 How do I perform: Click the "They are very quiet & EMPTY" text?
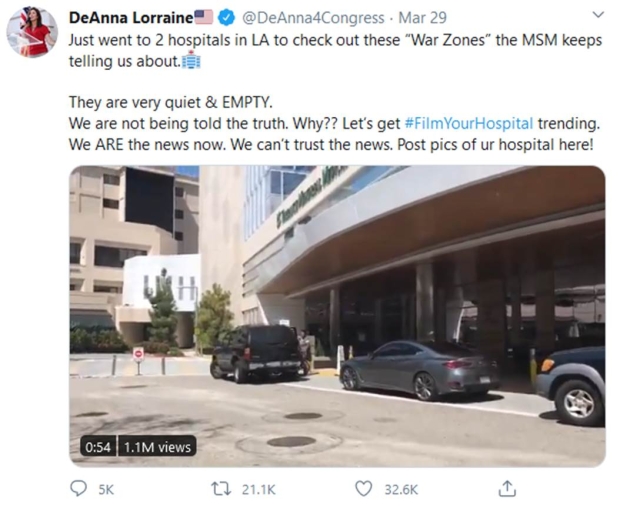pyautogui.click(x=164, y=102)
